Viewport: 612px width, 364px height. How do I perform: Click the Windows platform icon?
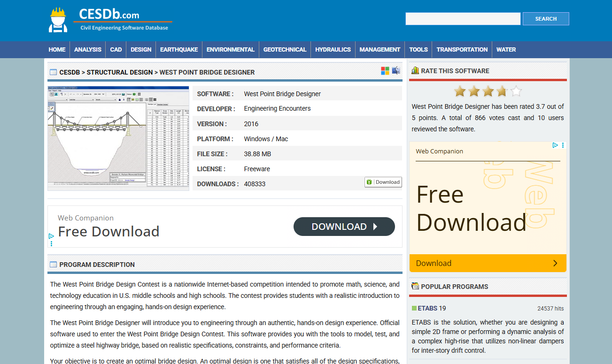385,71
